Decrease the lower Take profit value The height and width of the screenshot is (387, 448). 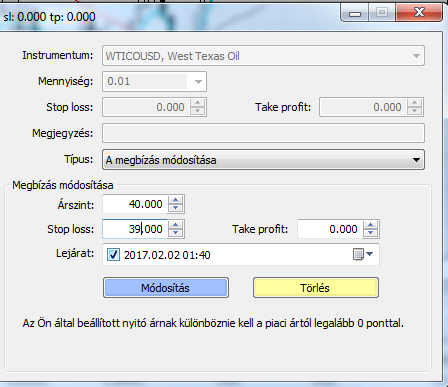click(371, 233)
